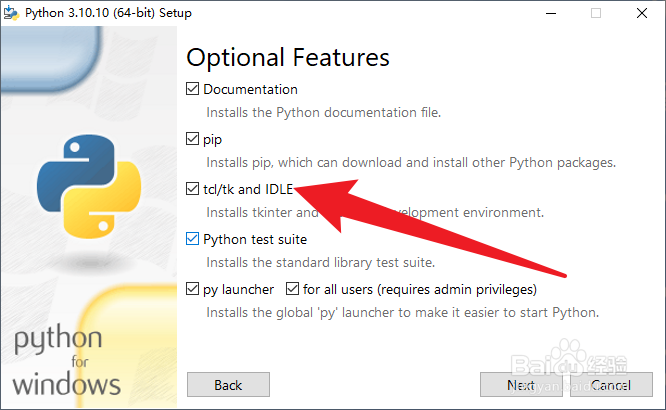Toggle the for all users checkbox
666x410 pixels.
click(x=292, y=289)
